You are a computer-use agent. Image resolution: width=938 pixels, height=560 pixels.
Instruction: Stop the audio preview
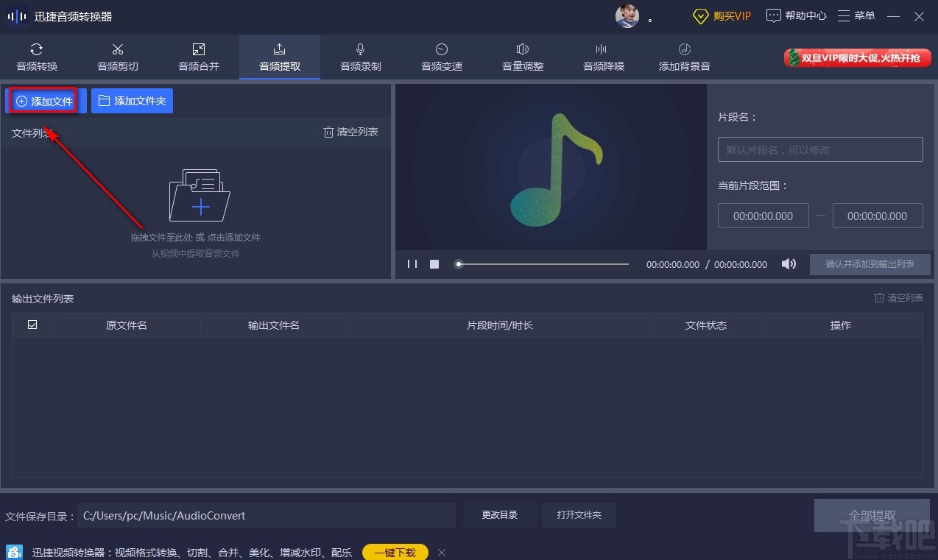click(x=434, y=263)
